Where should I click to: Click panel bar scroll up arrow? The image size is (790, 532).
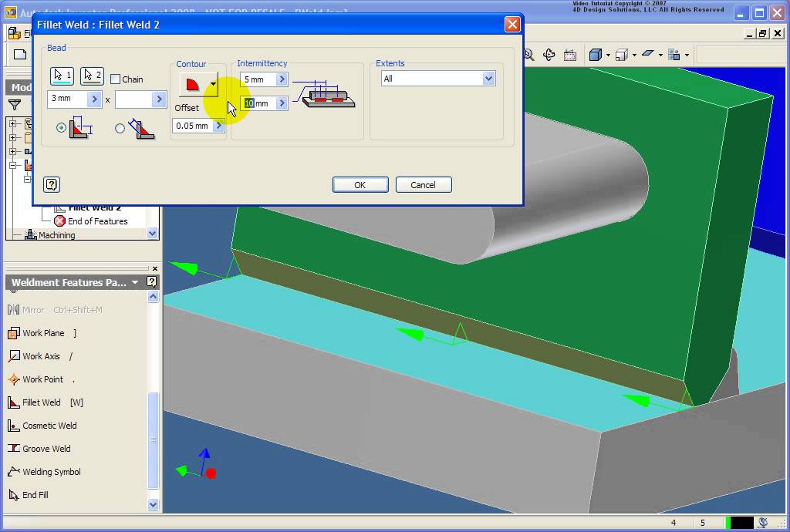(x=154, y=296)
